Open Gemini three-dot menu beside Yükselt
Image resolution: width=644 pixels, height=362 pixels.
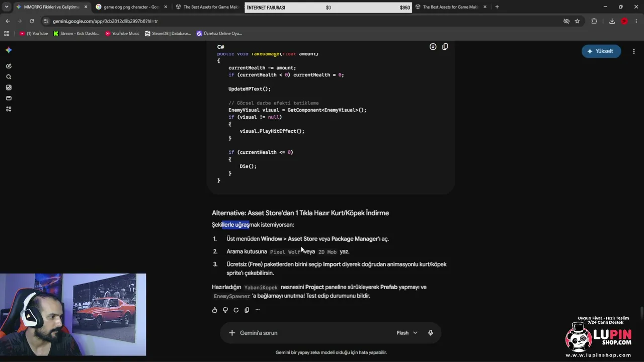pyautogui.click(x=634, y=51)
